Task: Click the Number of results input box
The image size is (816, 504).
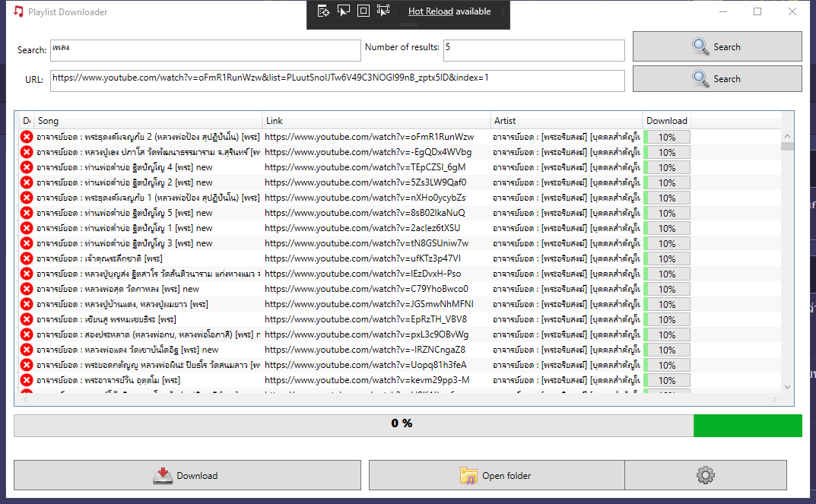Action: [x=534, y=50]
